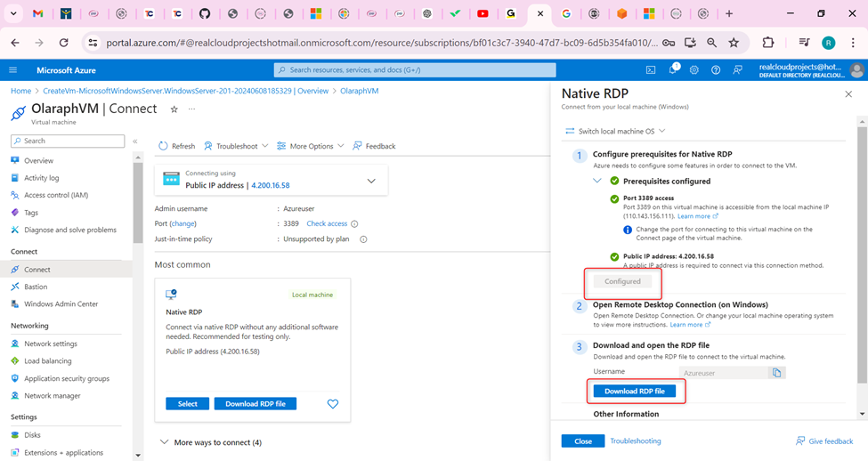Screen dimensions: 868x461
Task: Click the 4.200.16.58 public IP link
Action: (x=270, y=185)
